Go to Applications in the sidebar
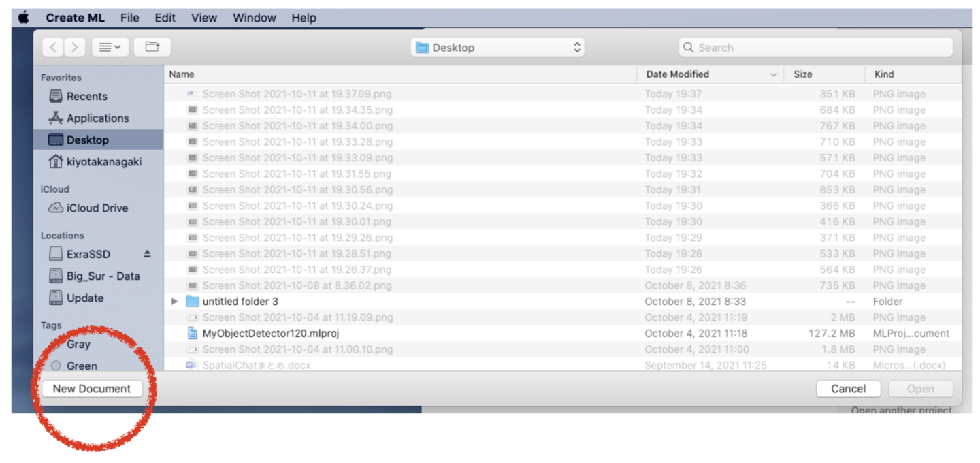 pyautogui.click(x=97, y=118)
